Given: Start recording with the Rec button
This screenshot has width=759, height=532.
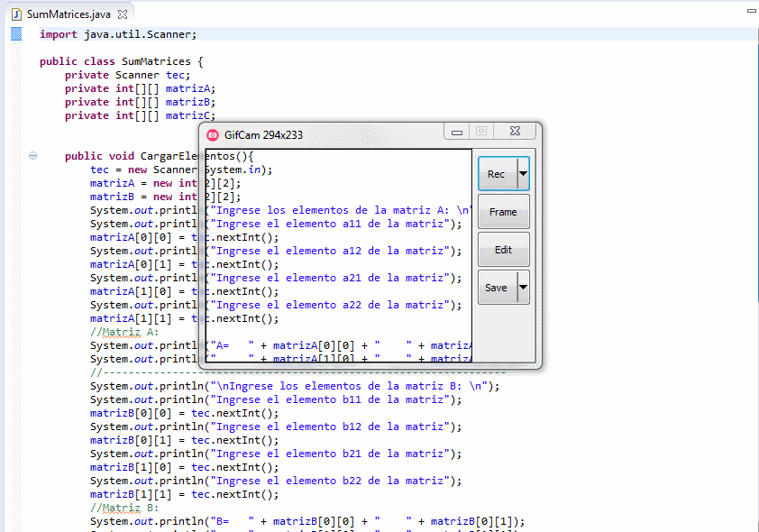Looking at the screenshot, I should click(498, 174).
